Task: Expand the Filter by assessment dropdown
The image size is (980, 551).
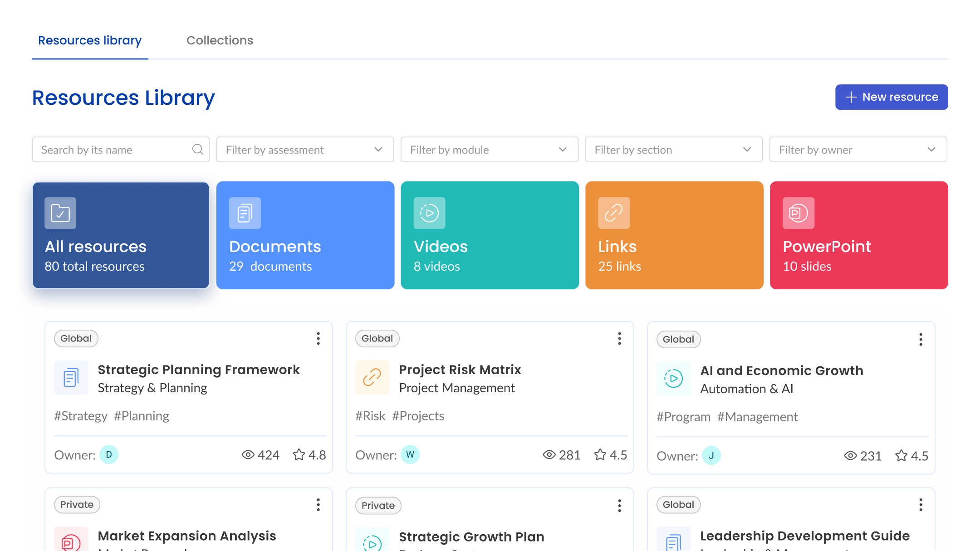Action: (305, 150)
